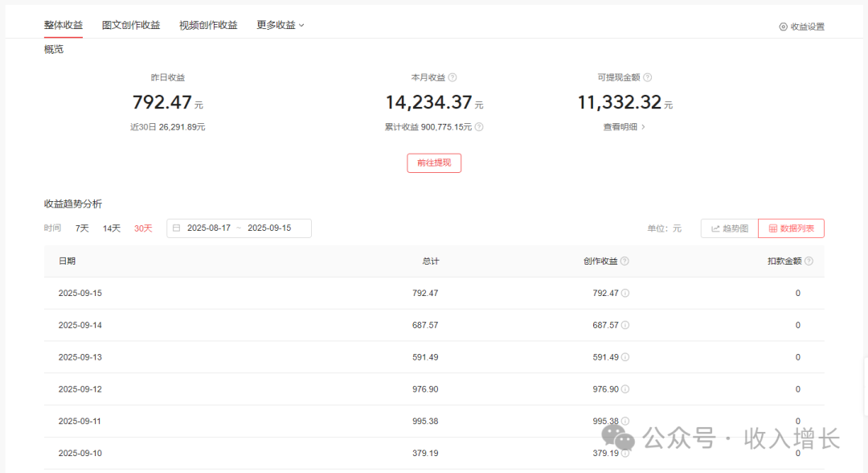Click 本月收益 amount 14,234.37

[x=429, y=102]
